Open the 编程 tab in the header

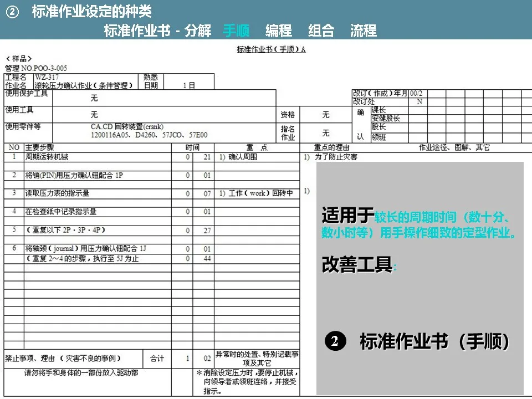(278, 31)
